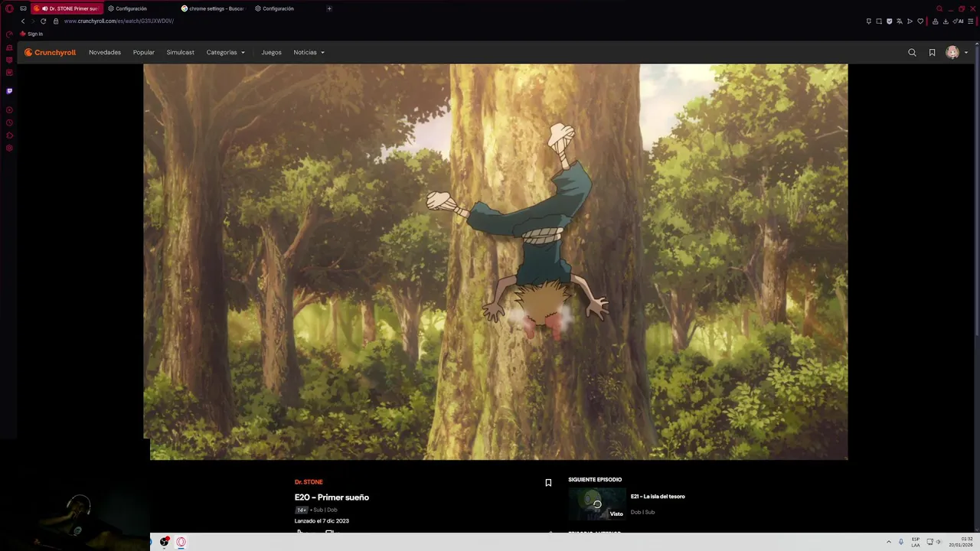Viewport: 980px width, 551px height.
Task: Open Juegos page
Action: click(271, 53)
